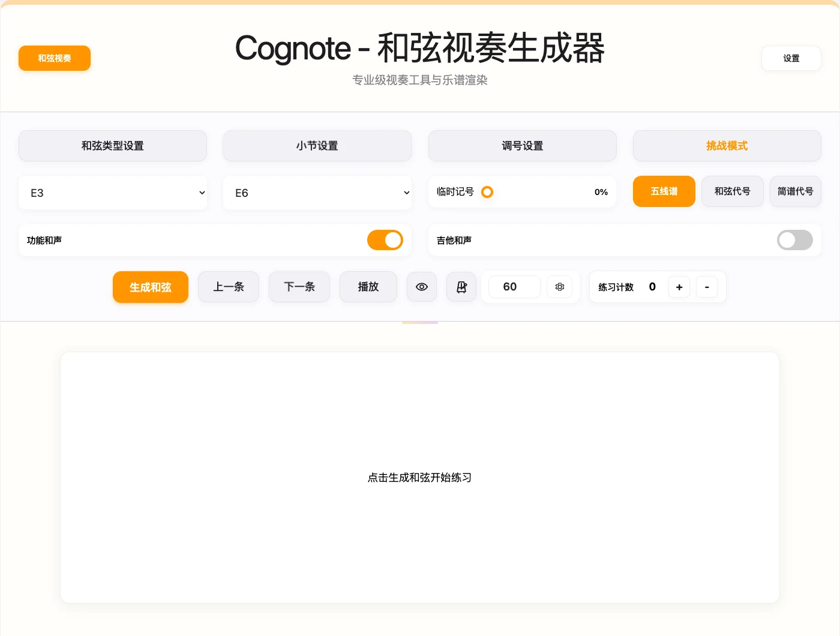Click the 生成和弦 button
Viewport: 840px width, 636px height.
pyautogui.click(x=151, y=287)
